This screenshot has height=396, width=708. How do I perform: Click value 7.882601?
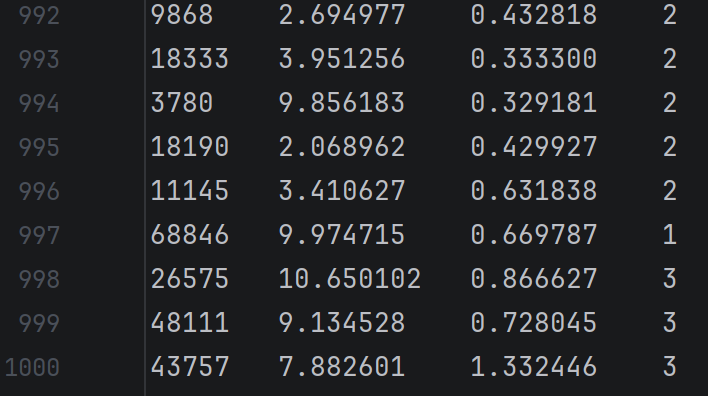point(342,366)
